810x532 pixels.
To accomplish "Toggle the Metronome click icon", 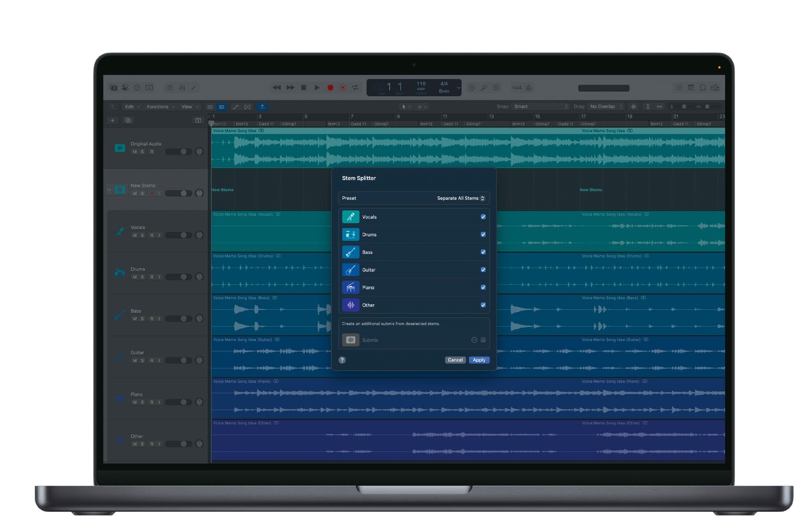I will (x=529, y=87).
